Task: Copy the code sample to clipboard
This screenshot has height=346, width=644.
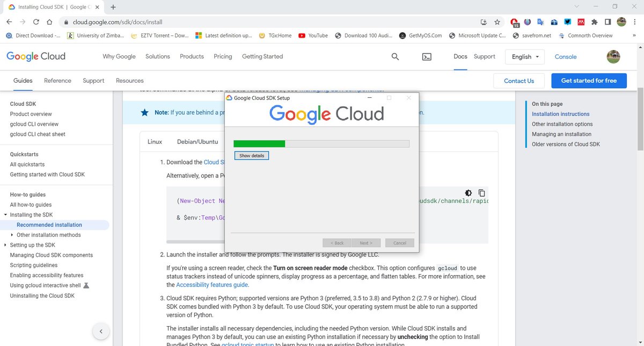Action: tap(482, 193)
